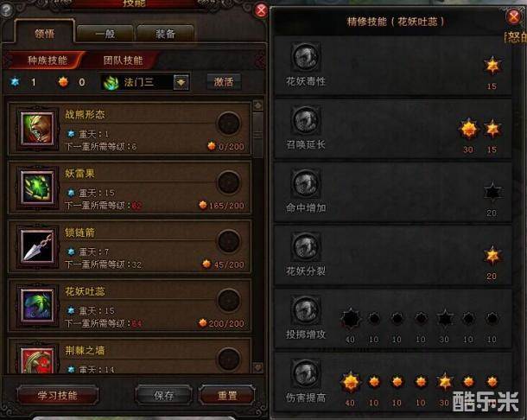
Task: Select the 花妖吐蕊 skill icon
Action: pyautogui.click(x=37, y=305)
